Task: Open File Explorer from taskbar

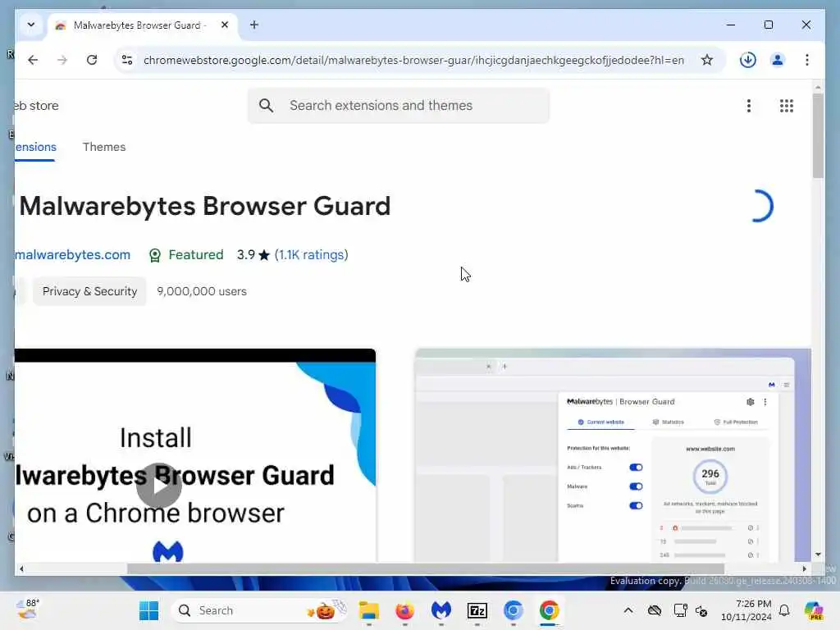Action: tap(368, 610)
